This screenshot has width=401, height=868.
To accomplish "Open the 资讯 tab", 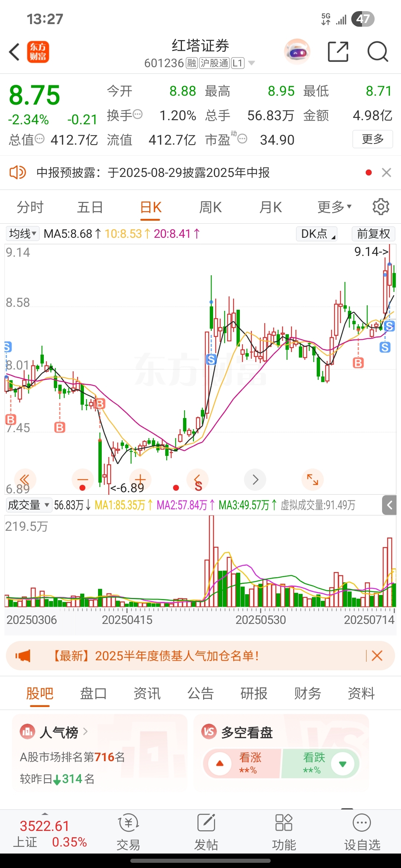I will 147,693.
